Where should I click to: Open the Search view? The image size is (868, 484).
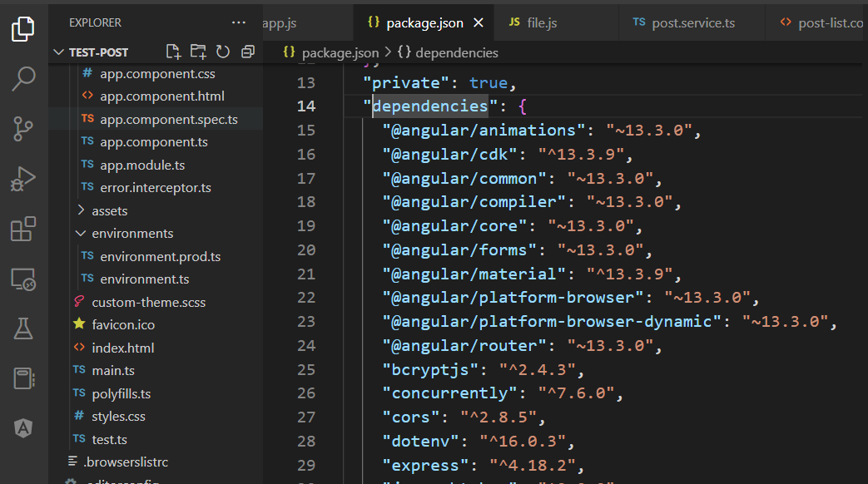tap(22, 79)
